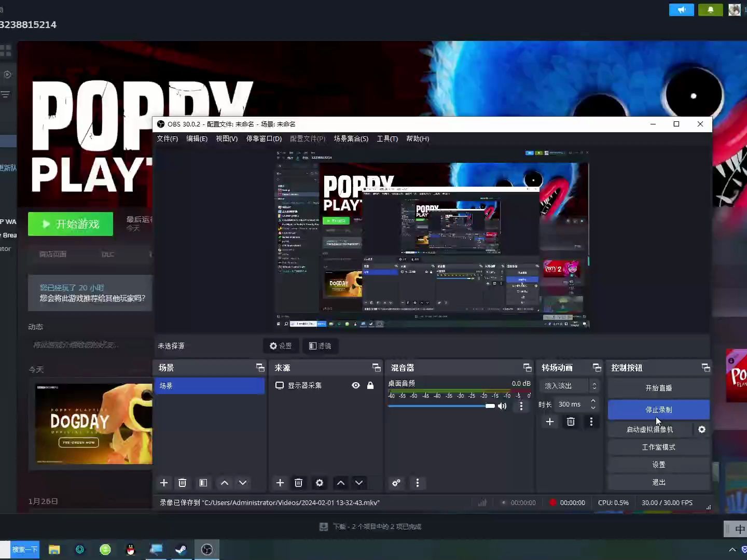The image size is (747, 560).
Task: Open 帮助(H) menu
Action: coord(418,138)
